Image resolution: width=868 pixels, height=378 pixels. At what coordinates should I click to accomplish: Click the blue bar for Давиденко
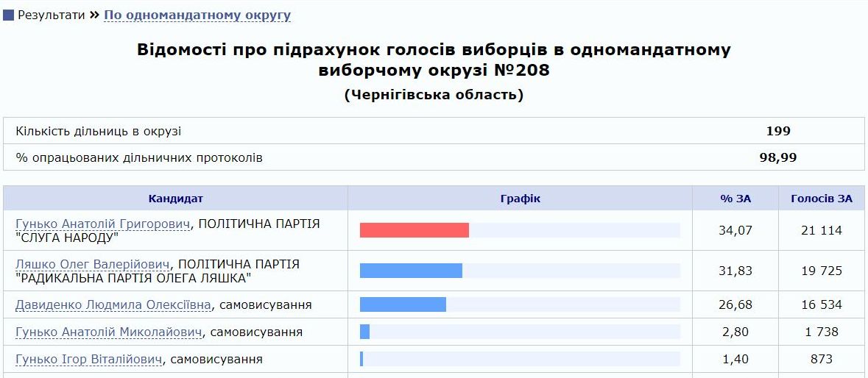pyautogui.click(x=403, y=304)
